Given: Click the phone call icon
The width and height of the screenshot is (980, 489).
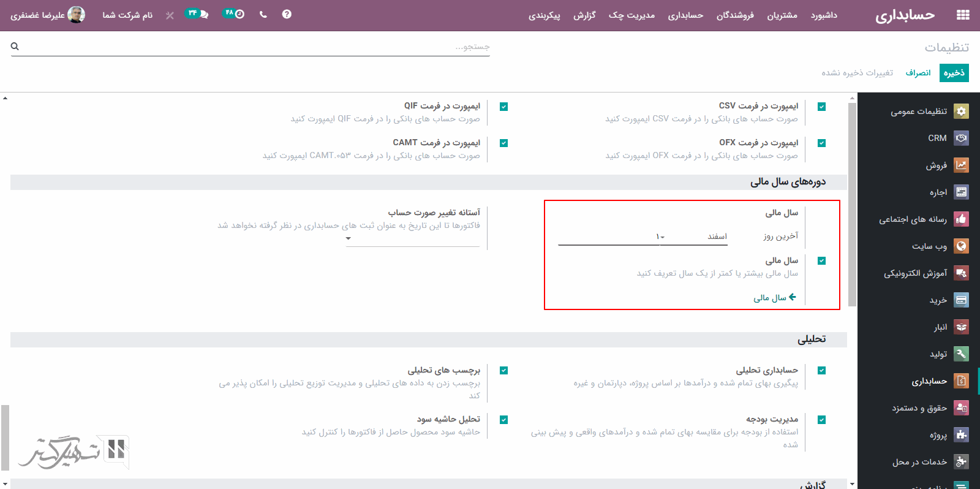Looking at the screenshot, I should (263, 14).
